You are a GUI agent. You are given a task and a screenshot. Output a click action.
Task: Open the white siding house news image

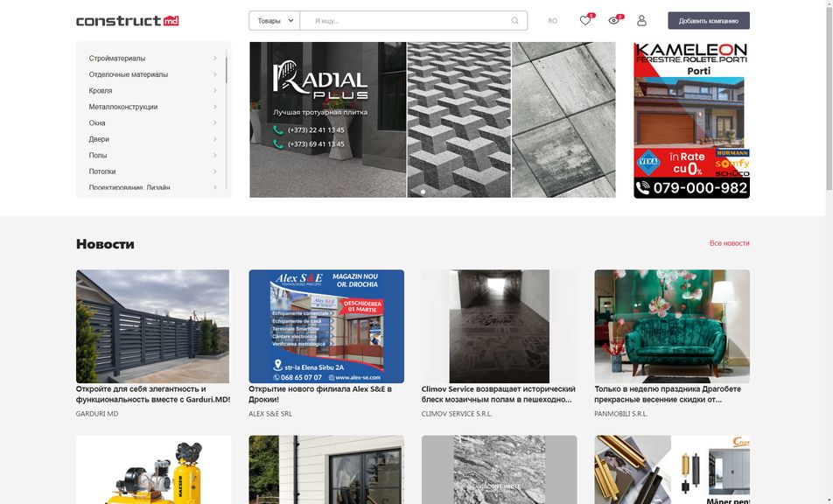[x=326, y=470]
